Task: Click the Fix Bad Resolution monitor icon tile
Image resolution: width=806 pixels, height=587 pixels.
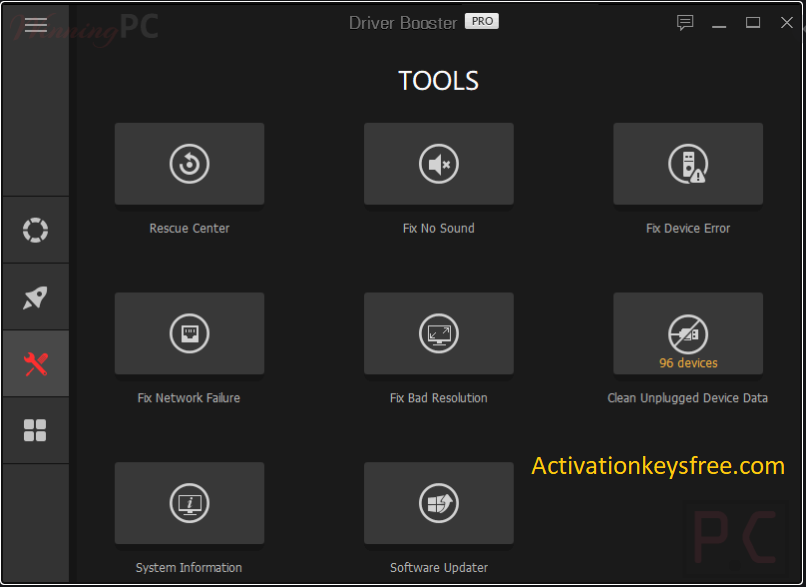Action: pyautogui.click(x=439, y=334)
